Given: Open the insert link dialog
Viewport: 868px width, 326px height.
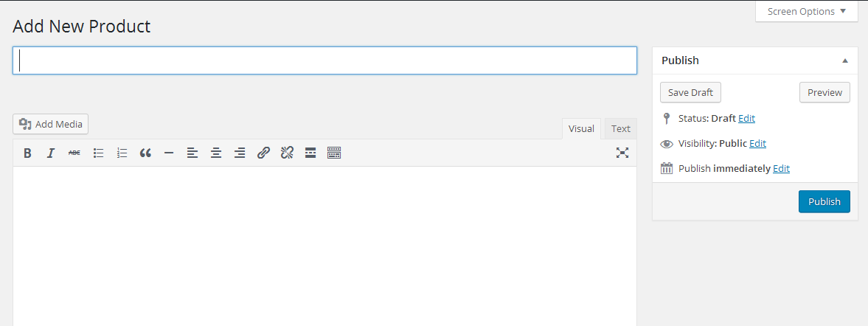Looking at the screenshot, I should click(263, 153).
